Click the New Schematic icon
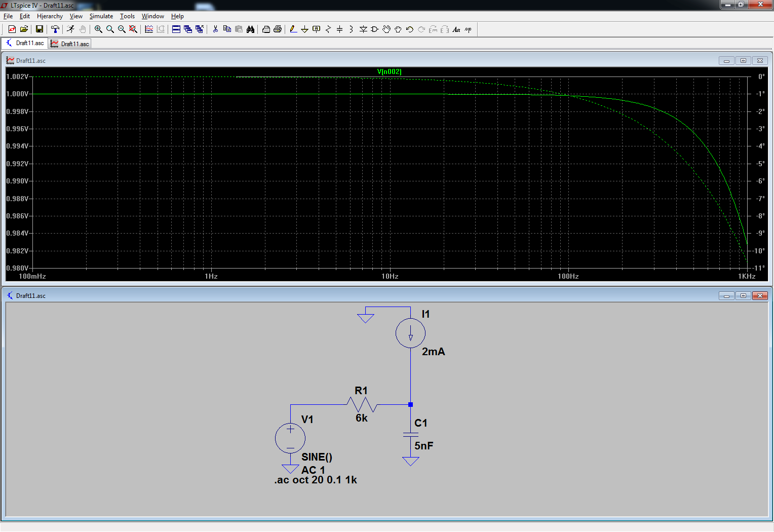Image resolution: width=774 pixels, height=532 pixels. pyautogui.click(x=12, y=29)
